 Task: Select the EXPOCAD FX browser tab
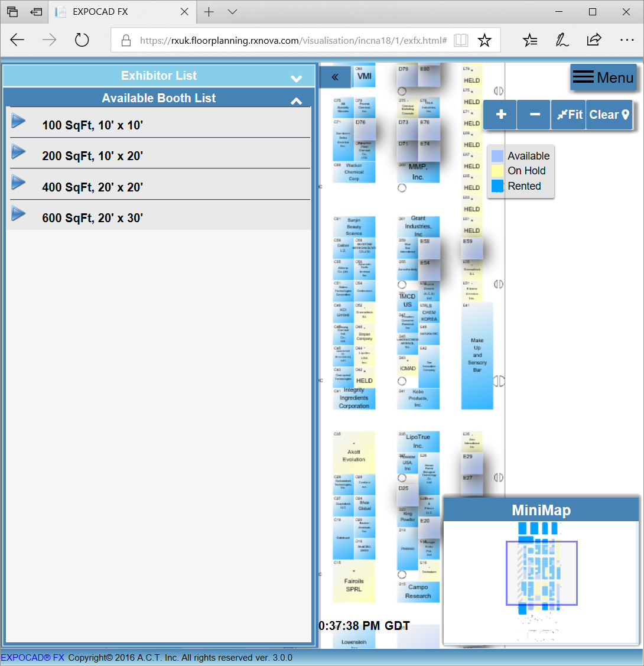(x=122, y=12)
